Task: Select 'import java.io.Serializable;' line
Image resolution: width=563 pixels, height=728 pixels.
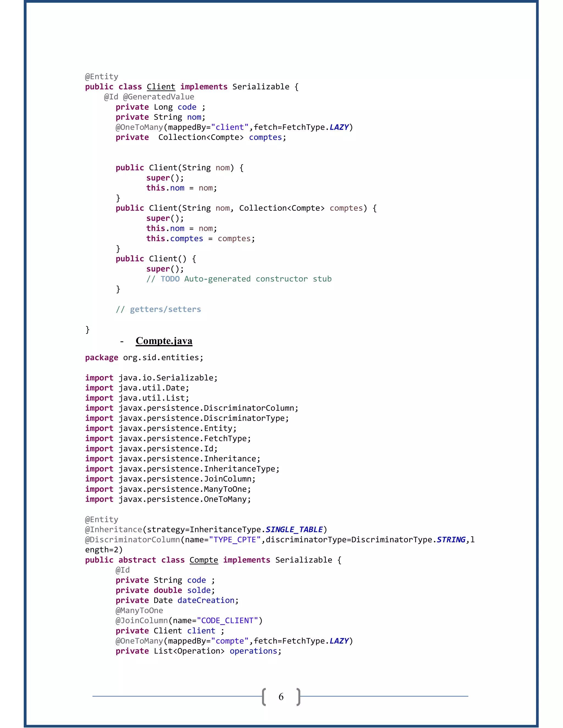Action: click(151, 378)
